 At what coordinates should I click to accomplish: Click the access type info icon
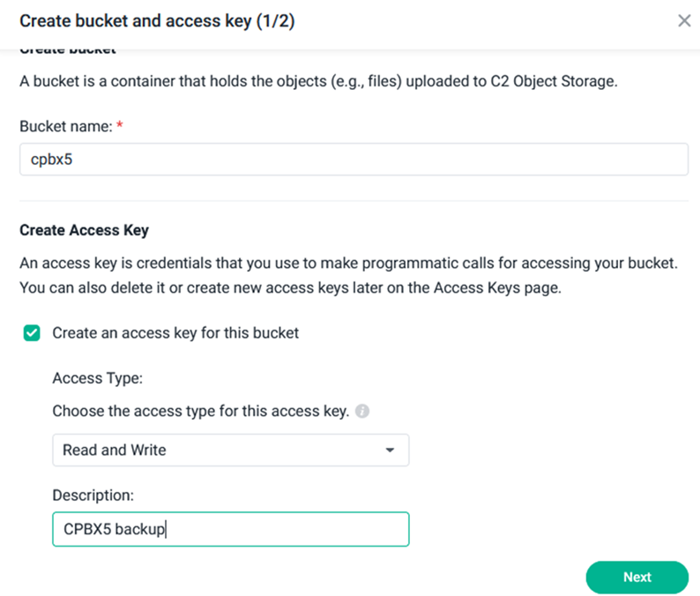pos(362,411)
